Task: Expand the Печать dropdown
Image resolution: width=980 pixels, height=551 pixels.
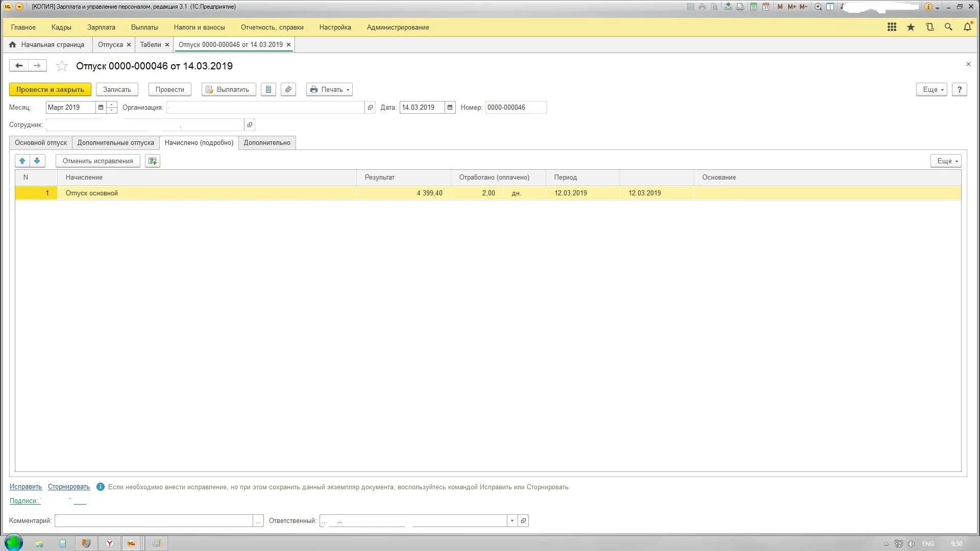Action: point(329,89)
